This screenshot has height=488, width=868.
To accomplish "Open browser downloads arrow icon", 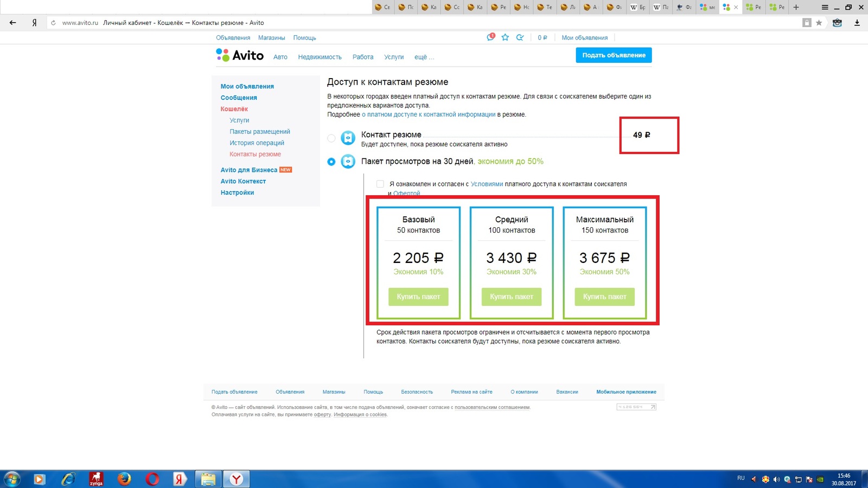I will (857, 23).
